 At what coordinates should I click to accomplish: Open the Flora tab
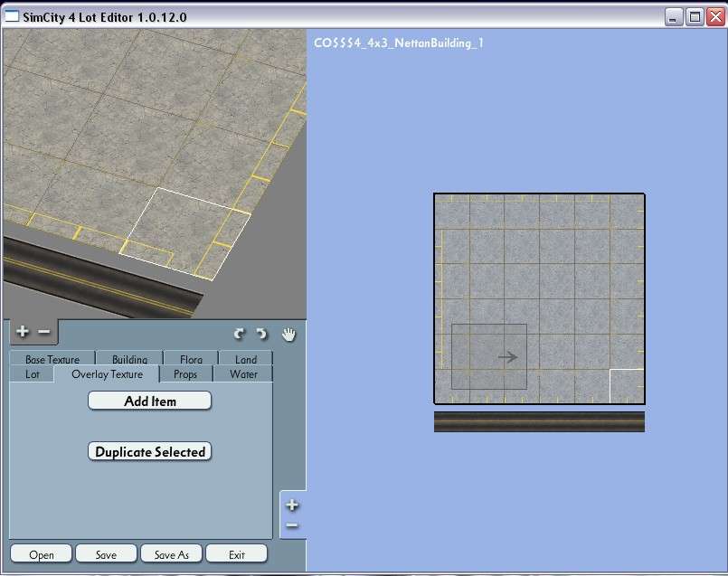[x=191, y=359]
